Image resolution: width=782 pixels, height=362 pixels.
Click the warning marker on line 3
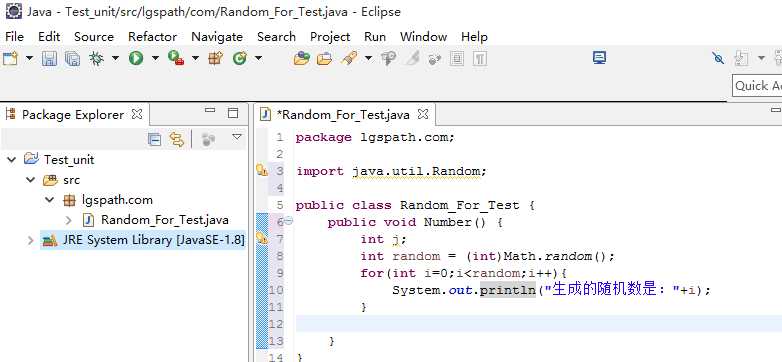point(262,171)
